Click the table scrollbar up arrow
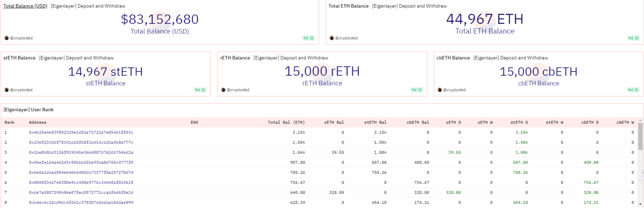This screenshot has width=644, height=208. pos(640,120)
